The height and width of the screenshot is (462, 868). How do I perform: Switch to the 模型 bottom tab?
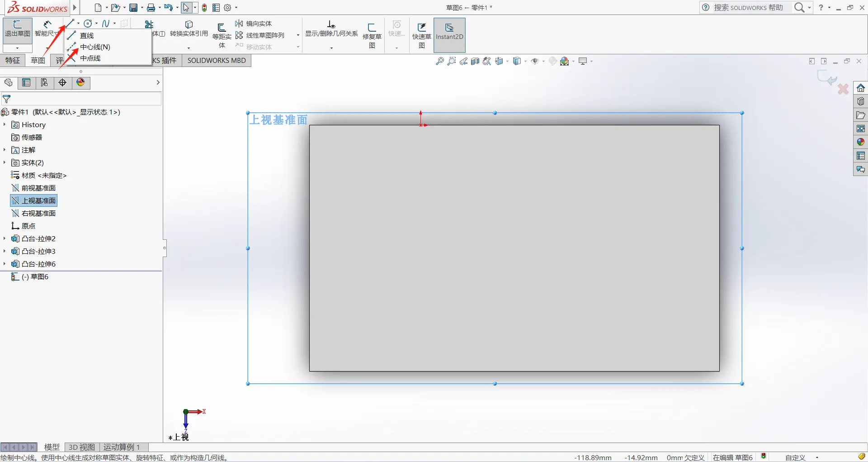[x=52, y=447]
